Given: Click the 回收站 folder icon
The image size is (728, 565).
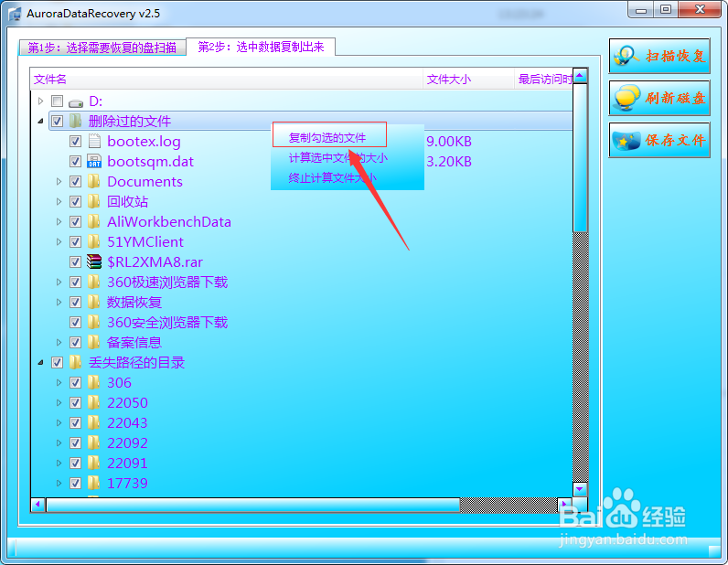Looking at the screenshot, I should click(x=94, y=201).
